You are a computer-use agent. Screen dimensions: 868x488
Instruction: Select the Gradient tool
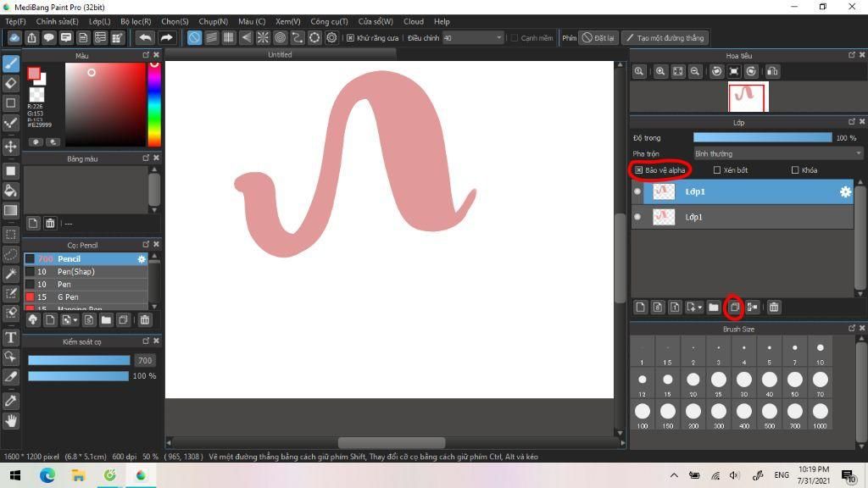pyautogui.click(x=10, y=211)
